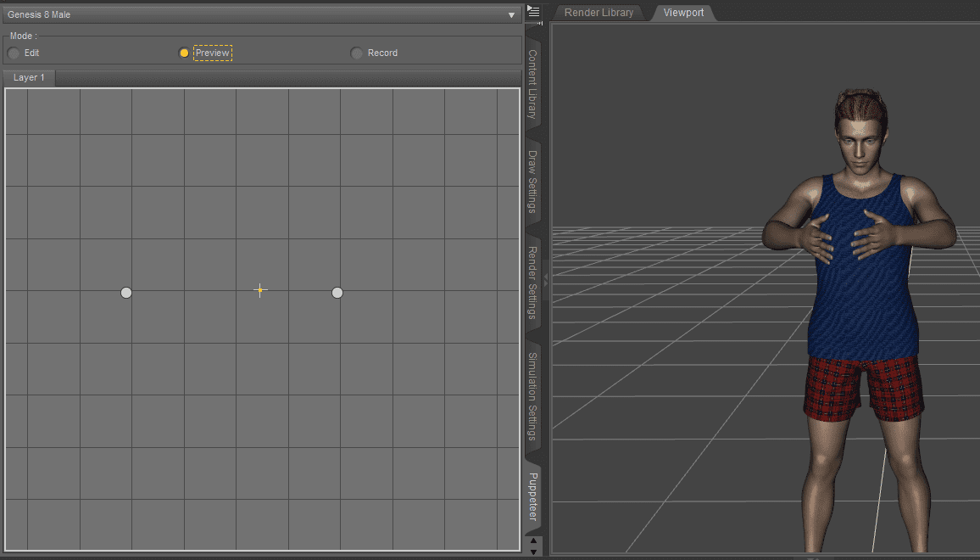
Task: Click the Genesis 8 Male figure in viewport
Action: coord(862,319)
